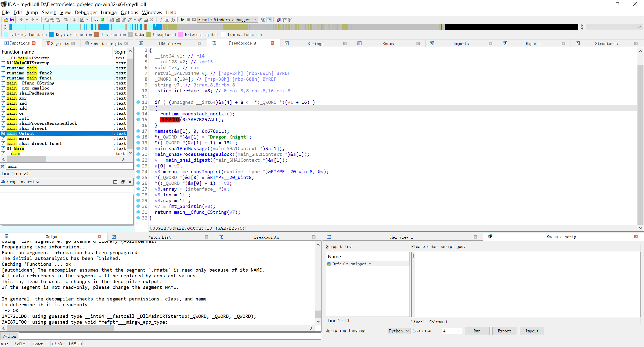This screenshot has width=644, height=347.
Task: Toggle breakpoint dot on pseudocode line 12
Action: pyautogui.click(x=138, y=102)
